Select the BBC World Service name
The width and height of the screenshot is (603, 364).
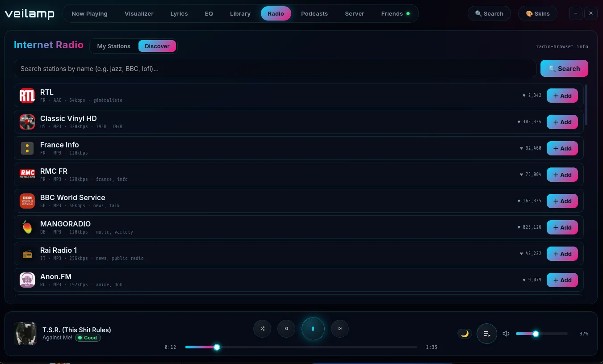(x=73, y=197)
